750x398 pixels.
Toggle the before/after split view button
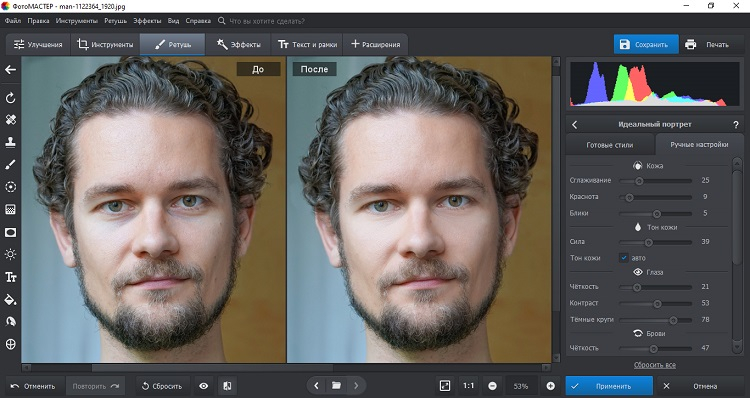click(x=228, y=386)
